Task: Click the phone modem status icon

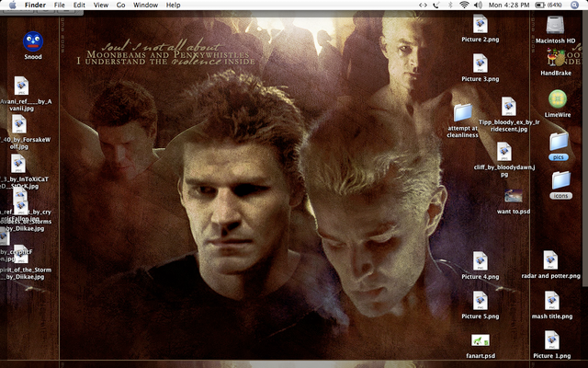Action: tap(436, 5)
